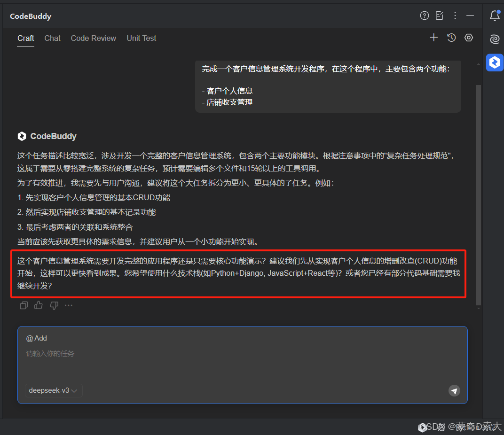Give thumbs down to the response
Screen dimensions: 504x435
[54, 305]
